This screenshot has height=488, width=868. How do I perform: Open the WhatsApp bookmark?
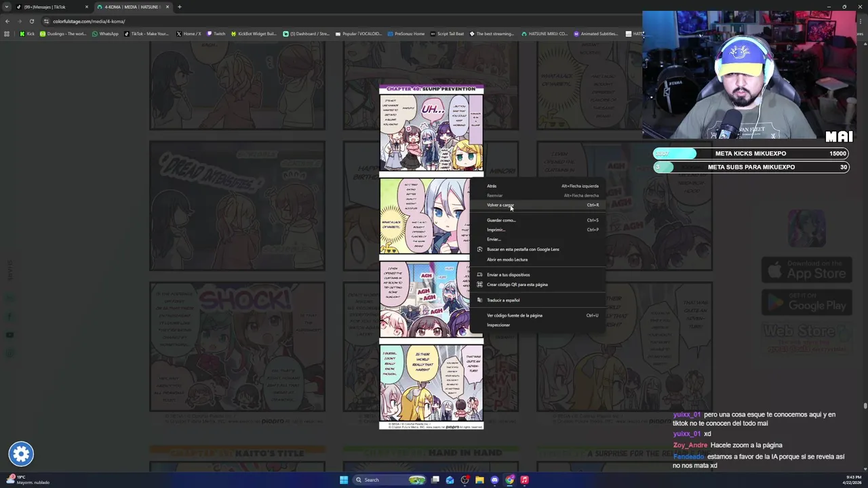click(x=105, y=34)
